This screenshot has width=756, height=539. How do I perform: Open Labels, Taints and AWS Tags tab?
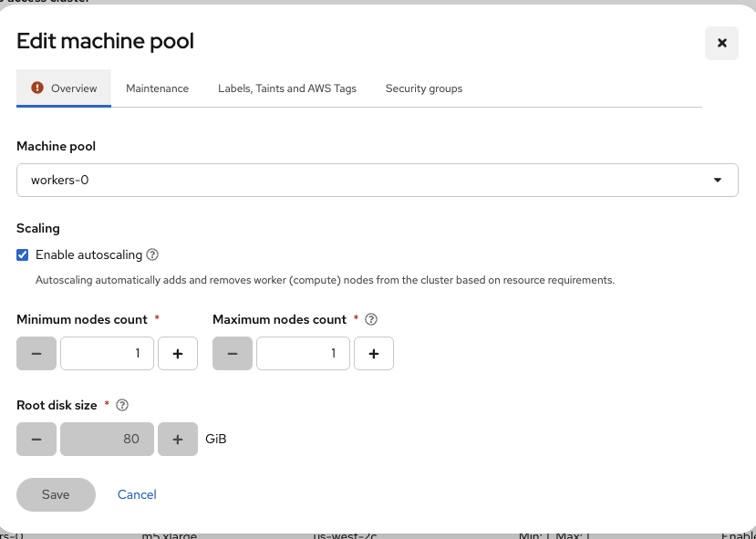(287, 88)
